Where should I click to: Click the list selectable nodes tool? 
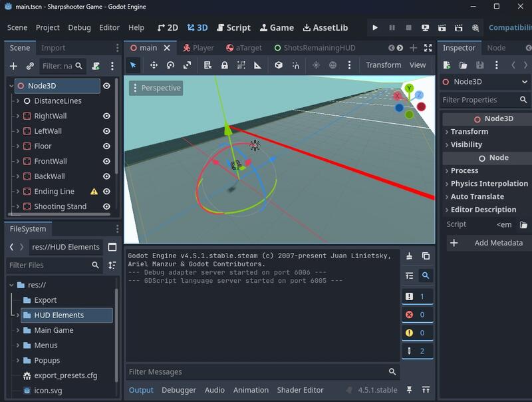pos(207,65)
